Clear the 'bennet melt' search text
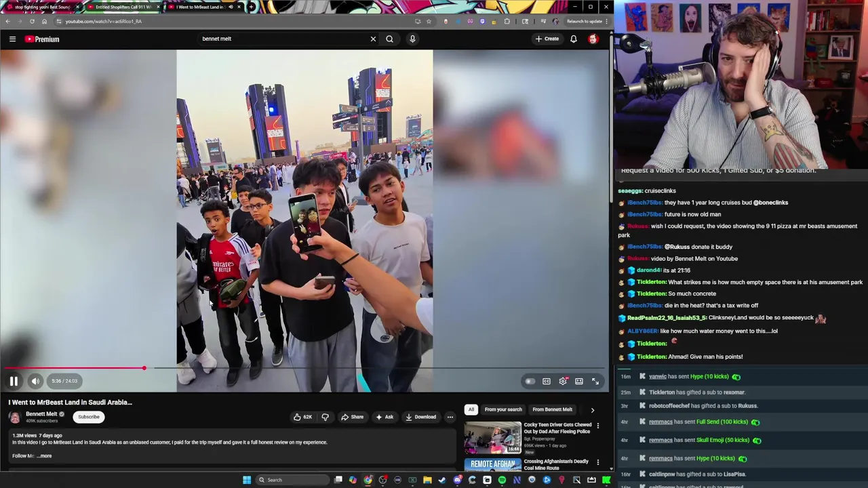The height and width of the screenshot is (488, 868). click(x=373, y=39)
